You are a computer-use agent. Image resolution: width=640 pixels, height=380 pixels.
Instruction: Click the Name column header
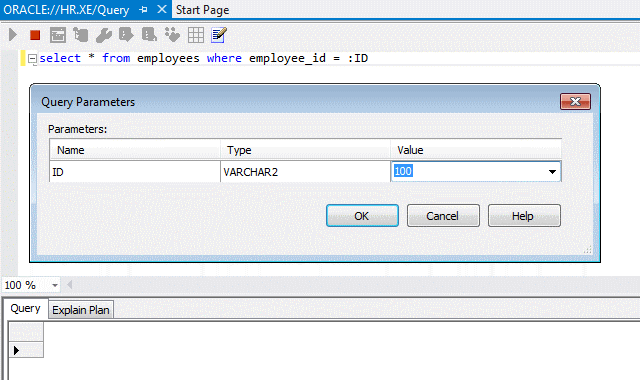(135, 150)
